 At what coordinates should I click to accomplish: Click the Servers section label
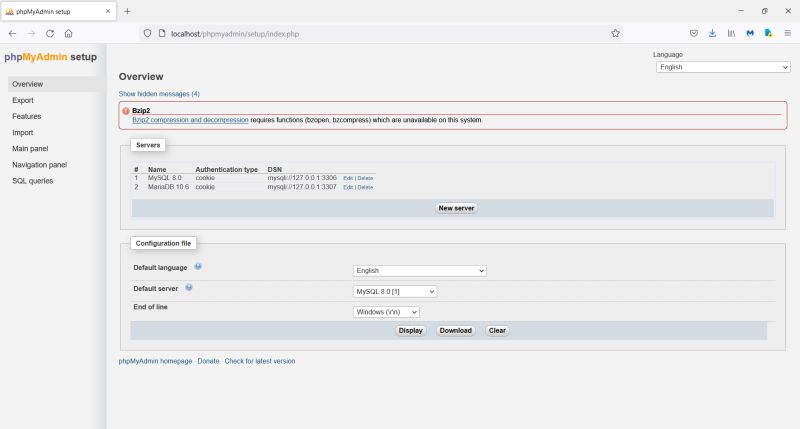click(x=148, y=145)
